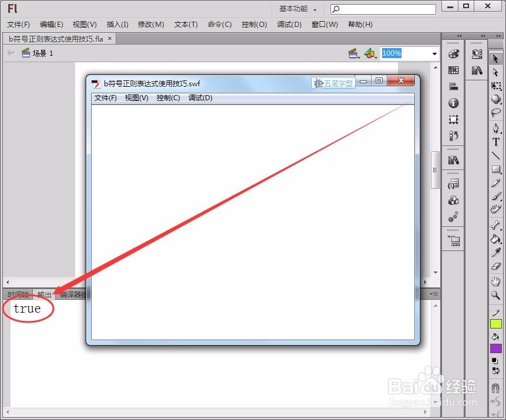The height and width of the screenshot is (420, 506).
Task: Open the Project panel icon
Action: coord(454,241)
